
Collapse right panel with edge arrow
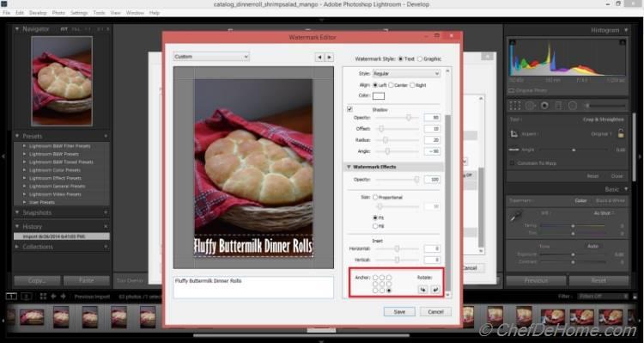(x=640, y=156)
